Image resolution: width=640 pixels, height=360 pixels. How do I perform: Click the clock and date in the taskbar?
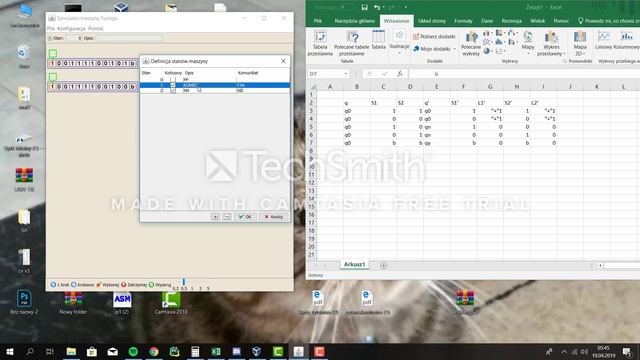[x=603, y=351]
